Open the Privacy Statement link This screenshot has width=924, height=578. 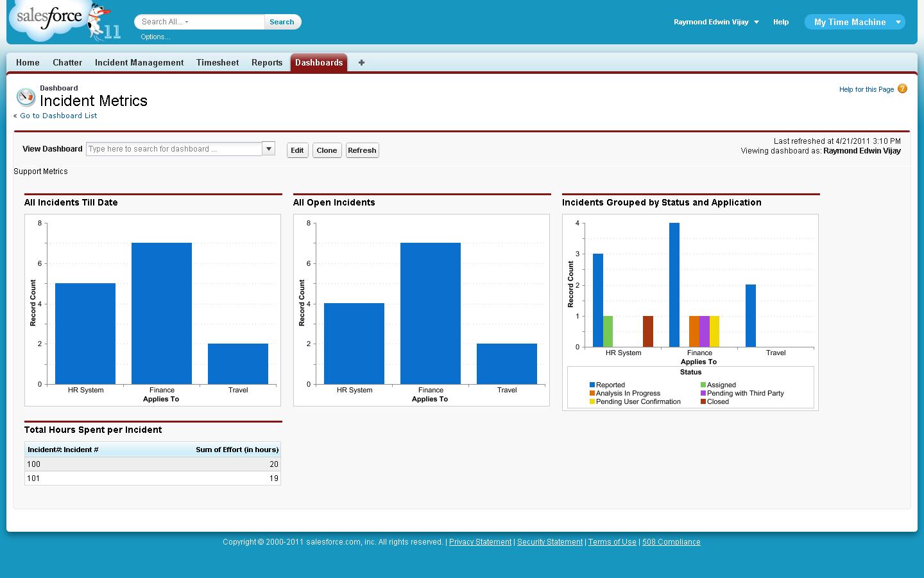coord(480,542)
